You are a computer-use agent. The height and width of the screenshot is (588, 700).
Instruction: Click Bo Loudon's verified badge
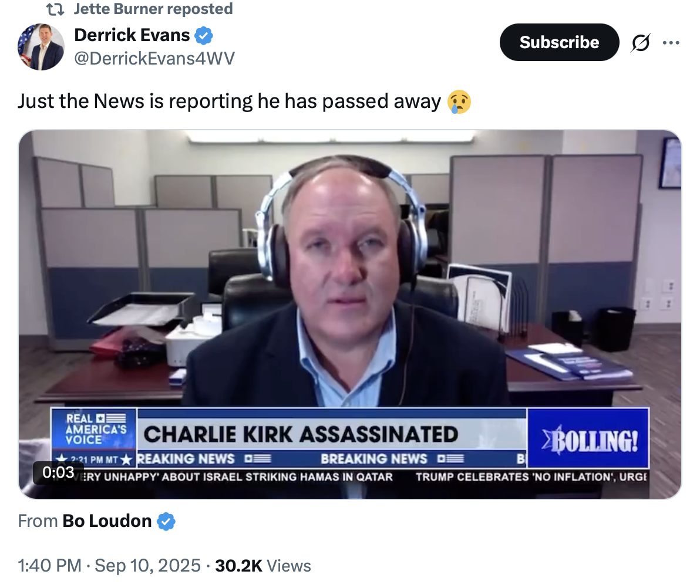[166, 521]
